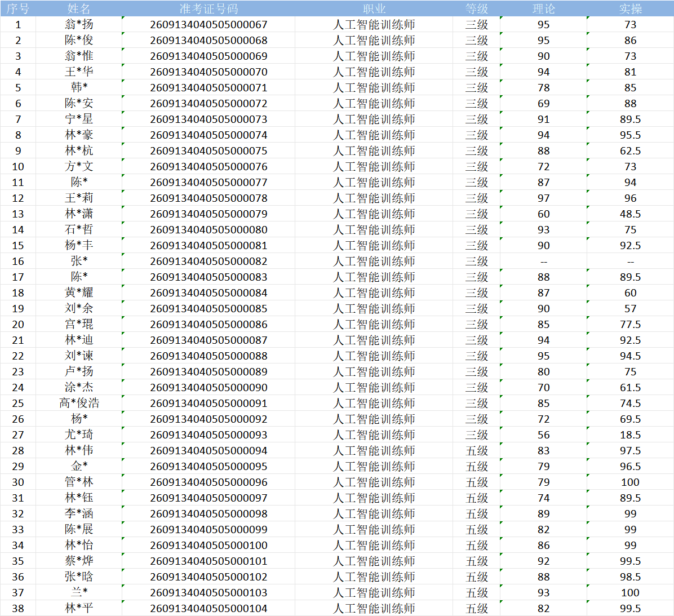
Task: Click serial number 37 cell
Action: click(x=17, y=592)
